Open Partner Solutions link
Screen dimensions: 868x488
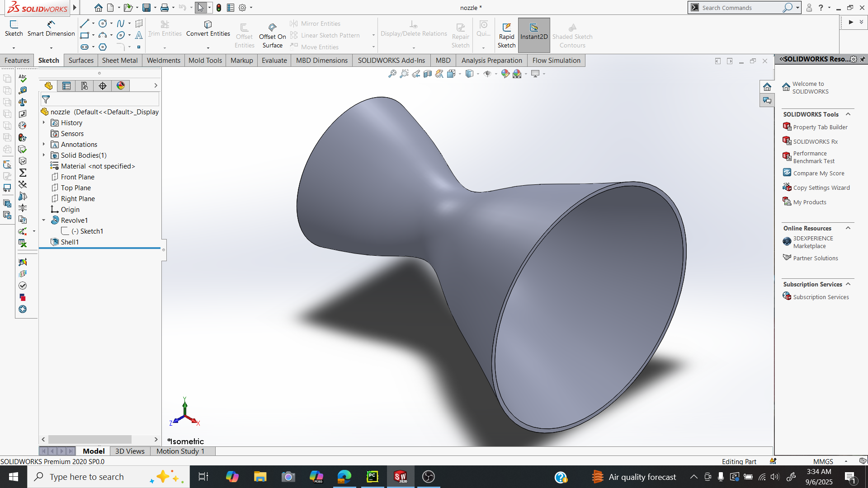click(815, 258)
